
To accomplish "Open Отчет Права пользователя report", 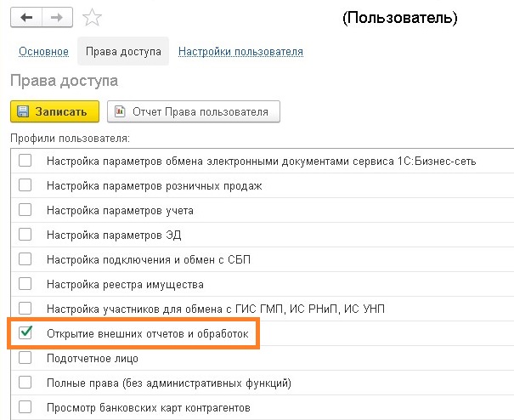I will [x=193, y=111].
